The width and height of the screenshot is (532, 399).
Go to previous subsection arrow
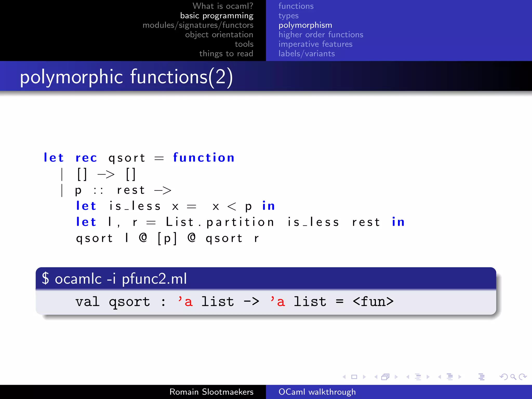click(x=408, y=377)
